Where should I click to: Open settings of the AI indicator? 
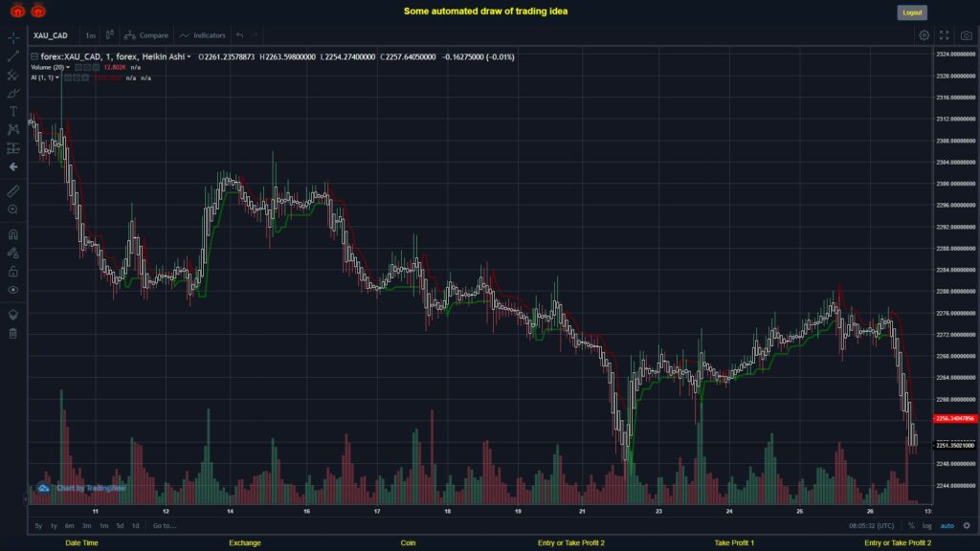point(77,78)
